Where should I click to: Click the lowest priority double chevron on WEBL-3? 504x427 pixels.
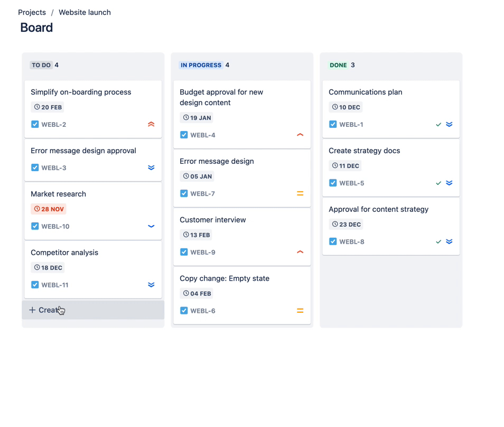point(151,168)
